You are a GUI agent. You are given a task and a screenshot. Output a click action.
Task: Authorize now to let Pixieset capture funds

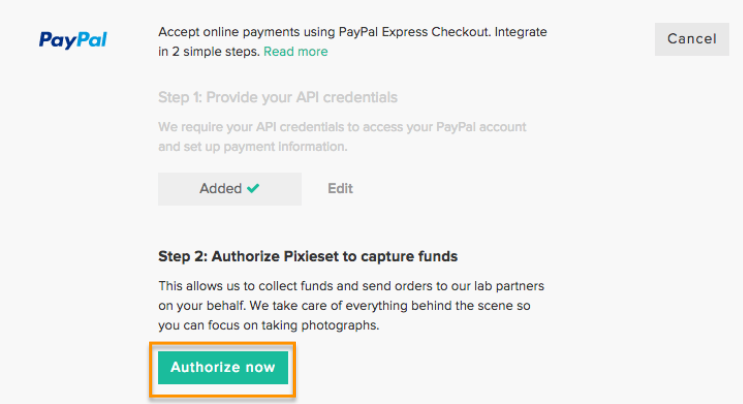(223, 367)
